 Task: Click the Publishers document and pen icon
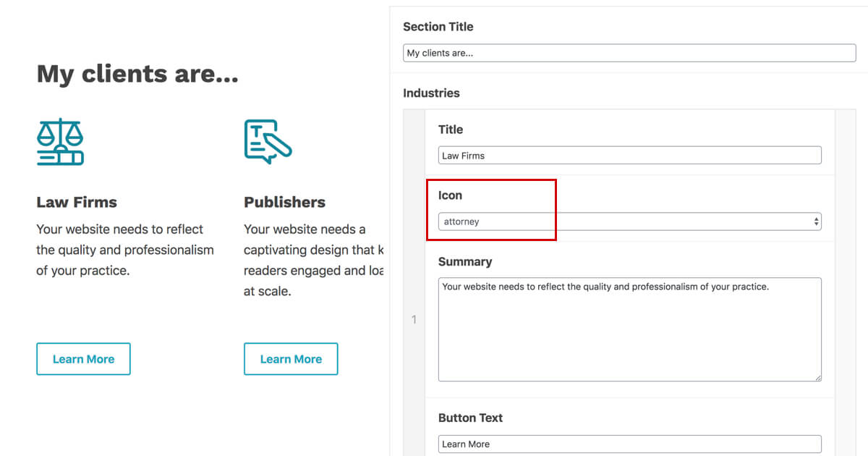pos(268,142)
